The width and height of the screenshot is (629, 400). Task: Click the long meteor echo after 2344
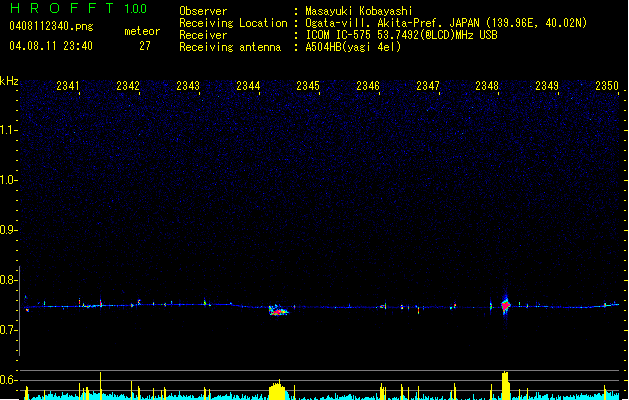pyautogui.click(x=278, y=310)
